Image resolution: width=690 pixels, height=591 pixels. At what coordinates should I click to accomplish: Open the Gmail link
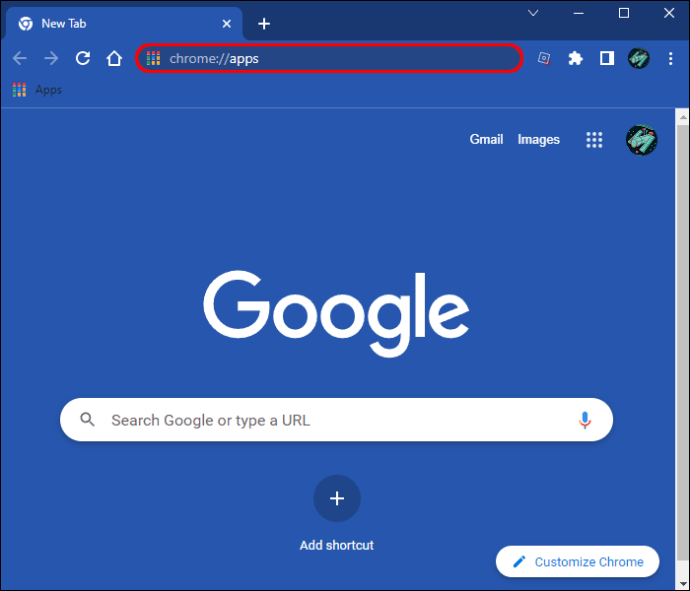486,140
